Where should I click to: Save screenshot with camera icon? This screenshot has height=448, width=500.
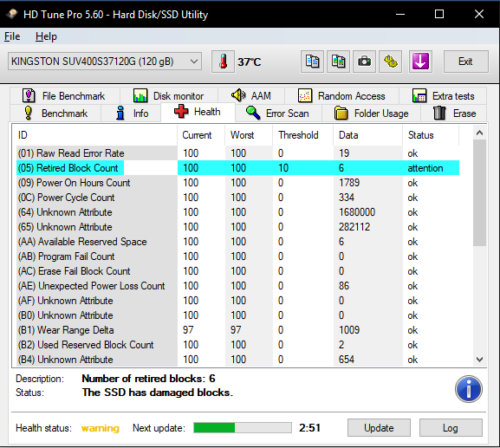364,62
